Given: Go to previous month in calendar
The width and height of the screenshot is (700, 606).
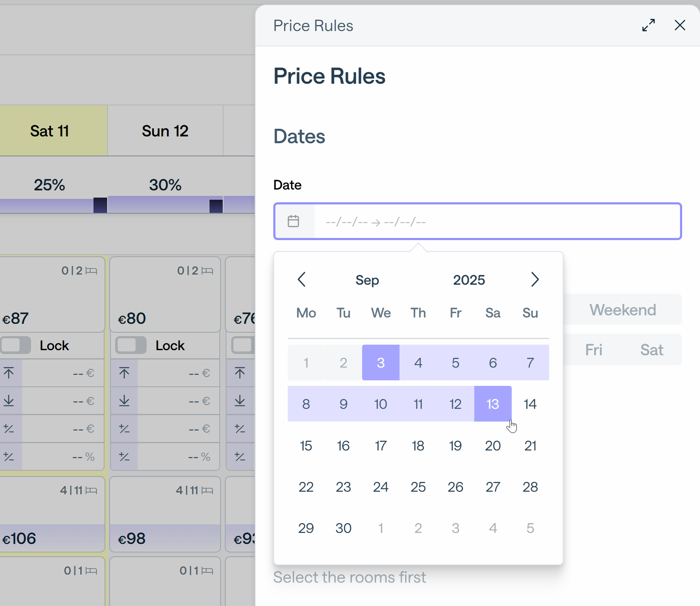Looking at the screenshot, I should 302,280.
